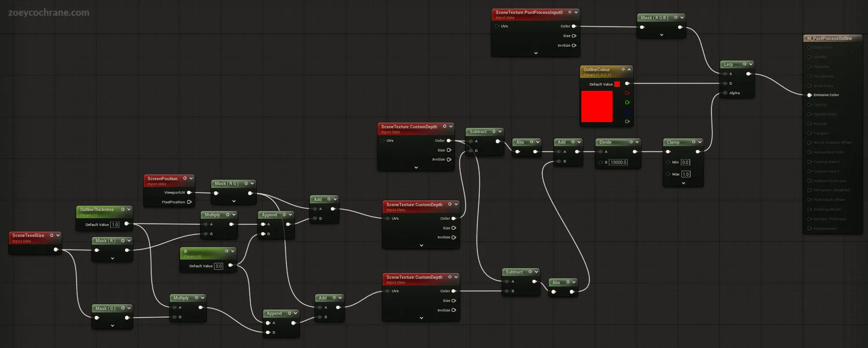Click UVs input pin on SceneTexture:PostProcessInput0
The image size is (868, 348).
[x=497, y=26]
